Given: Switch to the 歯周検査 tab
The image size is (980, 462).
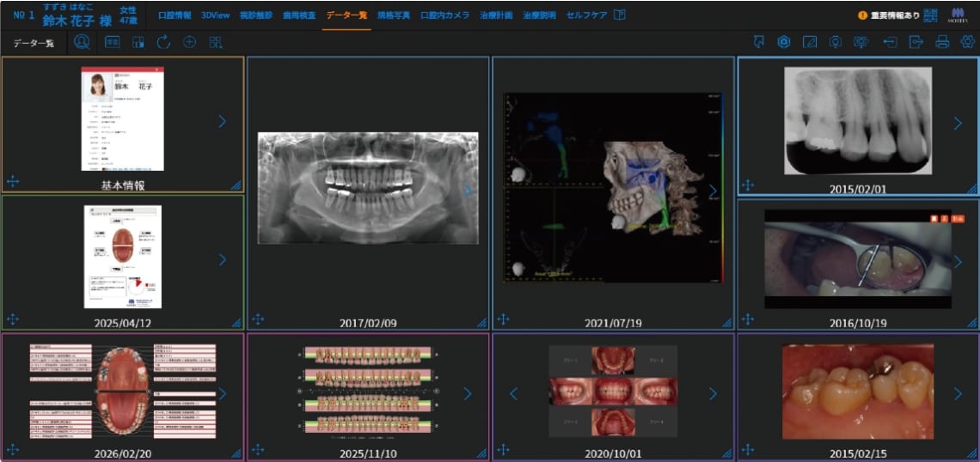Looking at the screenshot, I should (x=299, y=15).
